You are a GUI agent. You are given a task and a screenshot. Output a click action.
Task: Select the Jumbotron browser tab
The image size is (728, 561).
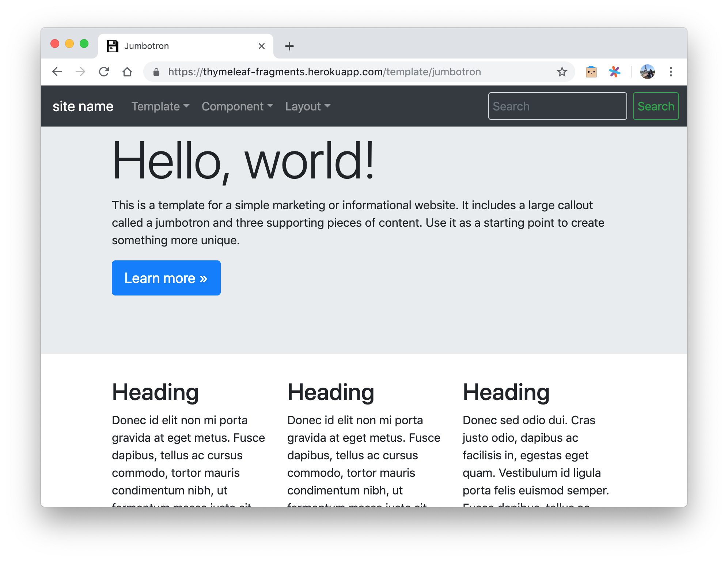coord(175,46)
